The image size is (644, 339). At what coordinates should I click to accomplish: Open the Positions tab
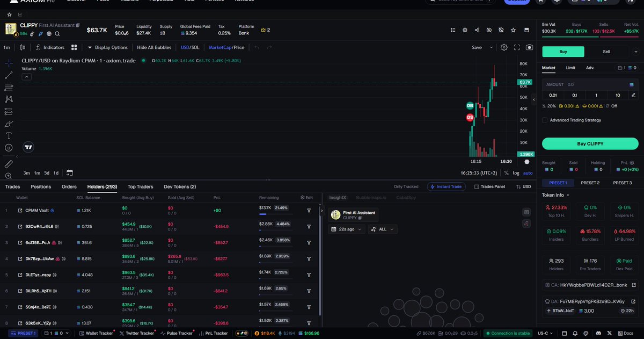(41, 186)
